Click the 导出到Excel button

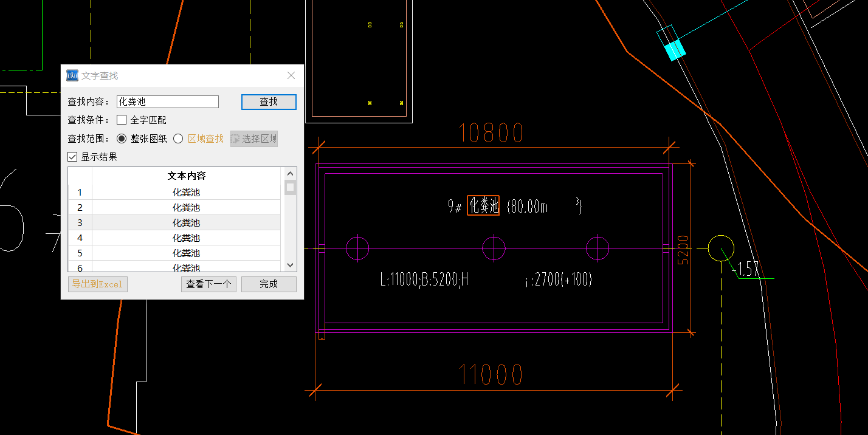click(98, 284)
